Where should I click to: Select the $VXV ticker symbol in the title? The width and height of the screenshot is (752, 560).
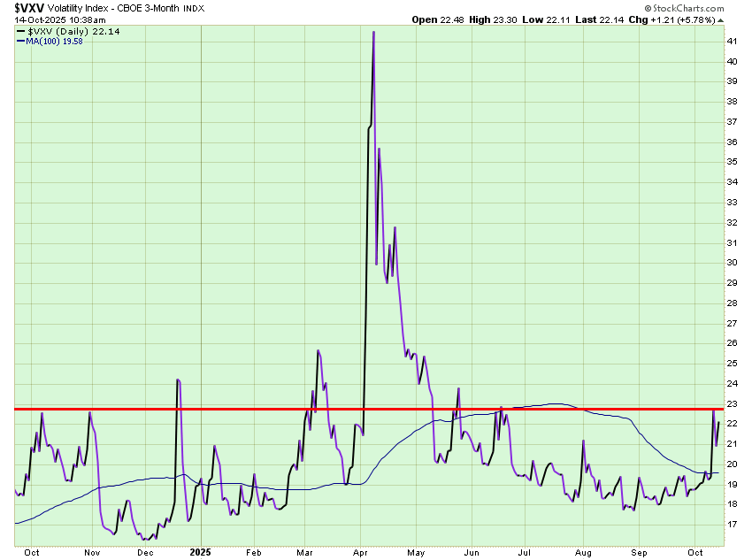[x=29, y=8]
